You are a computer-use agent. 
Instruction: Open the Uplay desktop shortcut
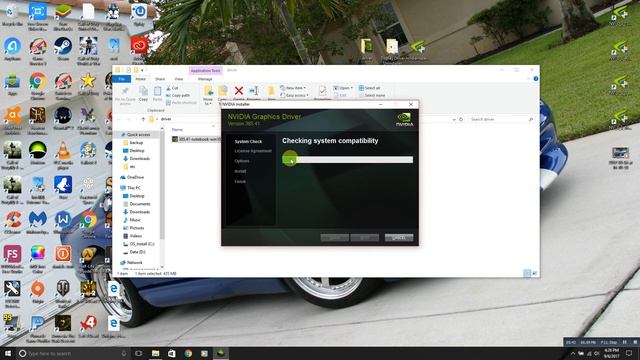pos(139,12)
